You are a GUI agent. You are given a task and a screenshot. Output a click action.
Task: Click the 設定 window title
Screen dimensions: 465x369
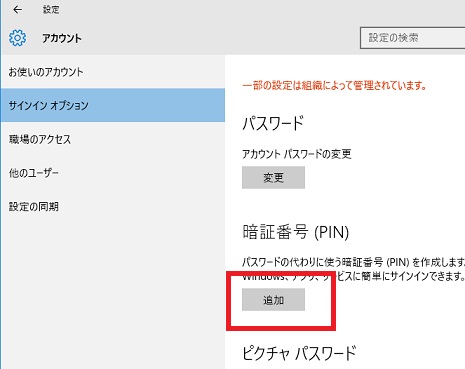coord(51,10)
